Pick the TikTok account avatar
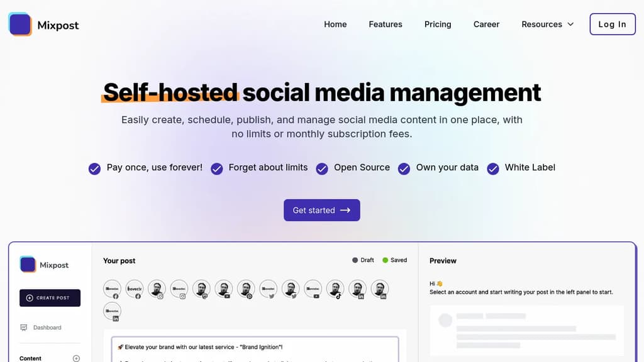 coord(335,289)
